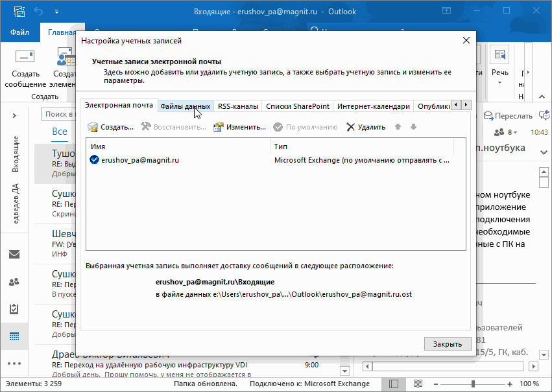Click the Речь ribbon button

pos(500,65)
